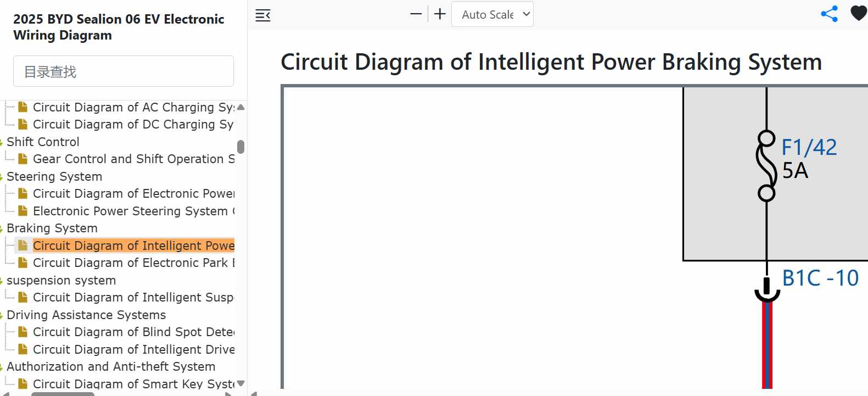Click the file icon beside Smart Key entry
Viewport: 868px width, 396px height.
click(23, 384)
